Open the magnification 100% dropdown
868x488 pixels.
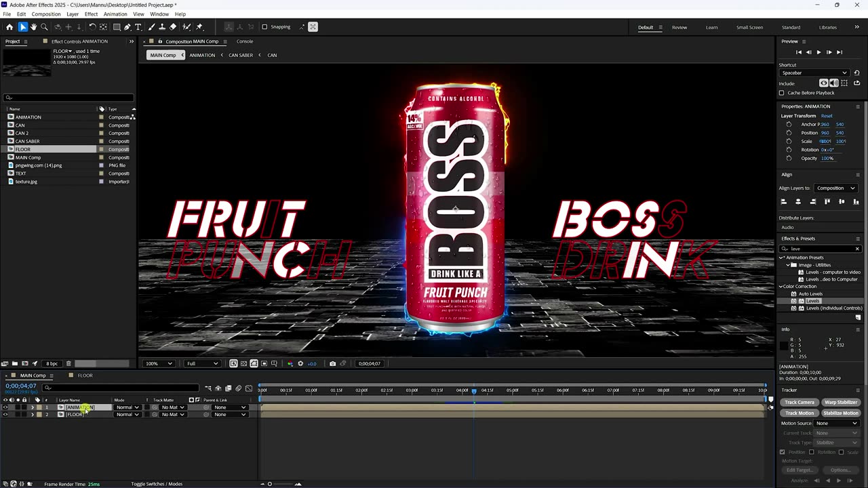(159, 363)
